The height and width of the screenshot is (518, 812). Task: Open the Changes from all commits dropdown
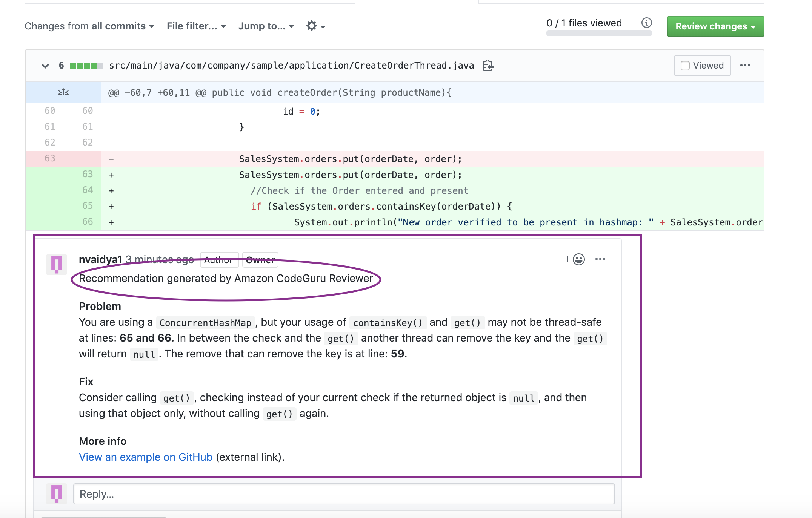tap(89, 26)
